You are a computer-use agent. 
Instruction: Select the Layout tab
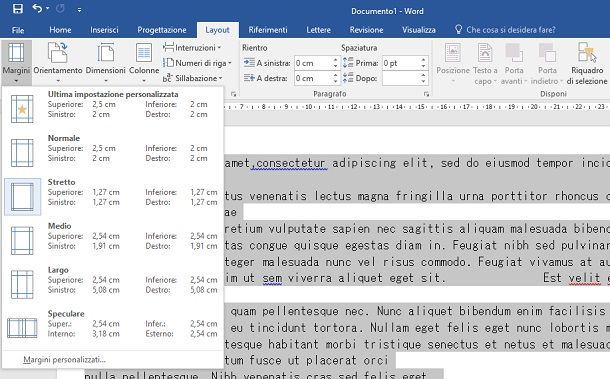click(x=217, y=30)
